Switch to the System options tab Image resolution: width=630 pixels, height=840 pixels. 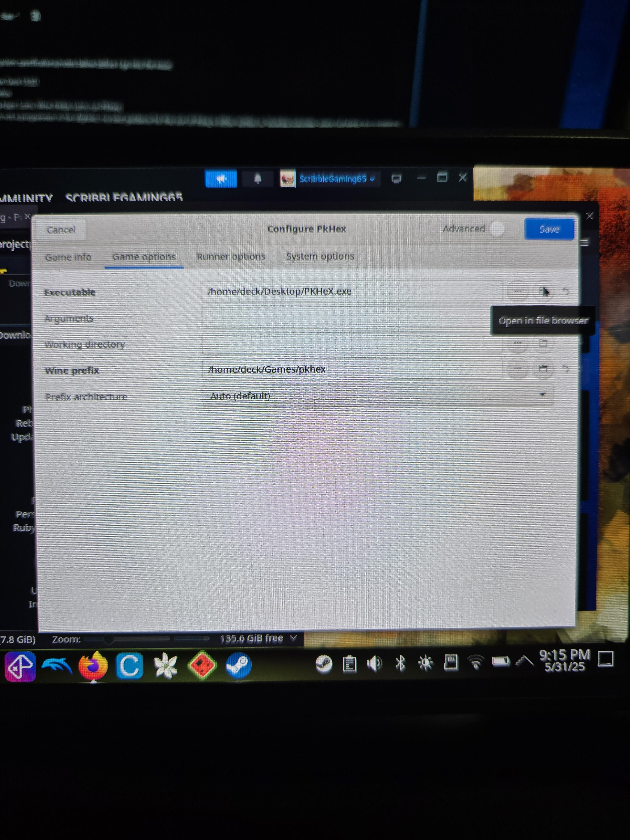pyautogui.click(x=320, y=257)
